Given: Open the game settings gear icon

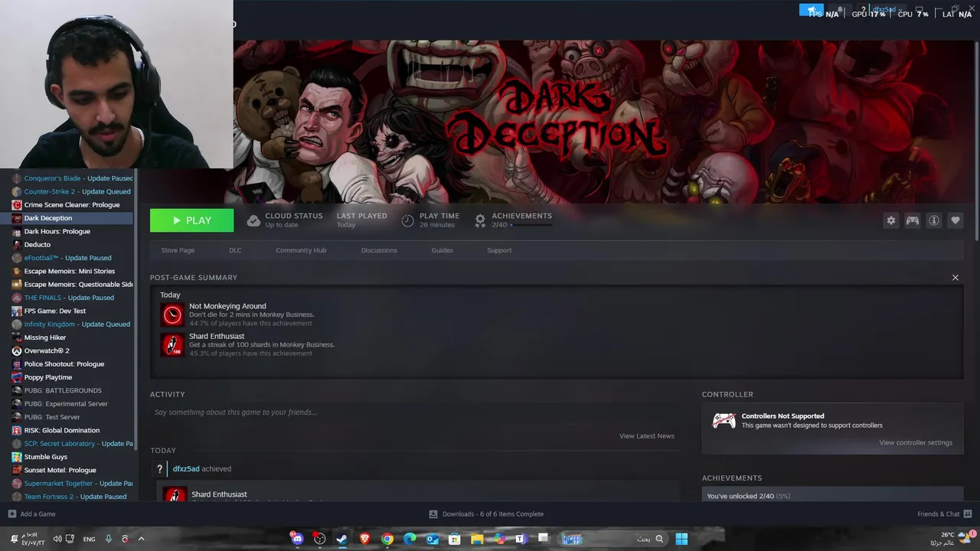Looking at the screenshot, I should (x=891, y=220).
